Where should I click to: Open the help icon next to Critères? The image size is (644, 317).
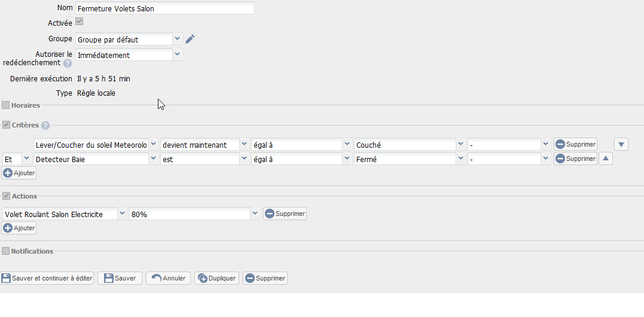(45, 126)
